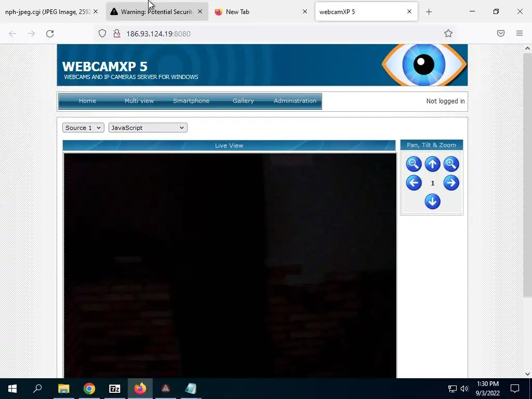Expand the JavaScript stream type dropdown
The height and width of the screenshot is (399, 532).
click(x=148, y=128)
